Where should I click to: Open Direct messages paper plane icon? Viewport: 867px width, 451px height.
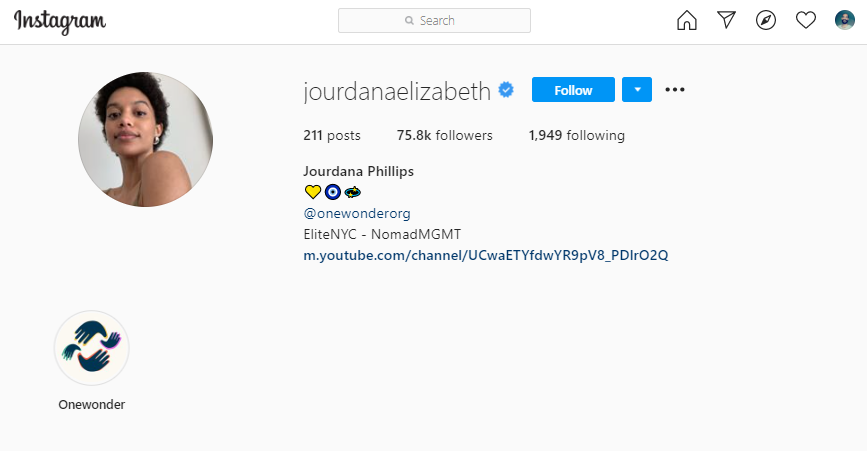tap(727, 20)
